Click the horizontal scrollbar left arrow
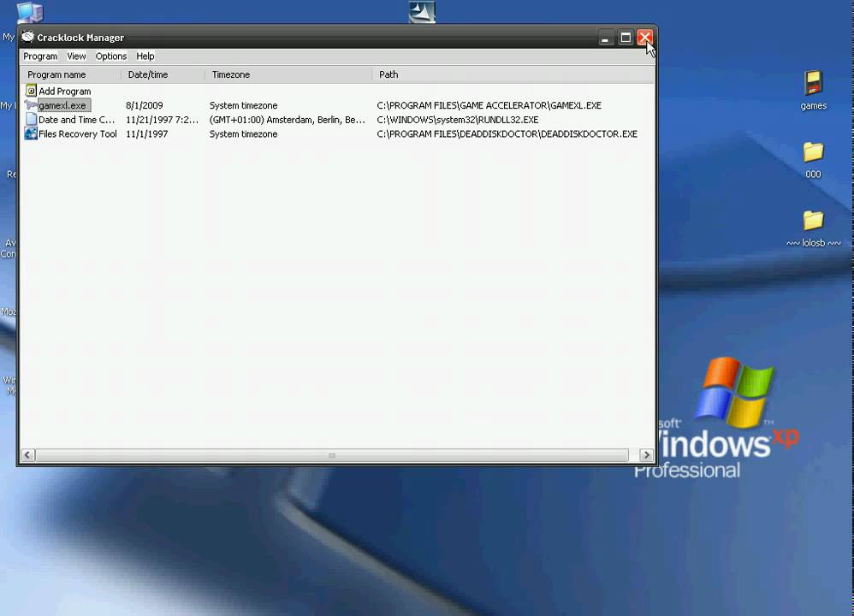 tap(27, 455)
